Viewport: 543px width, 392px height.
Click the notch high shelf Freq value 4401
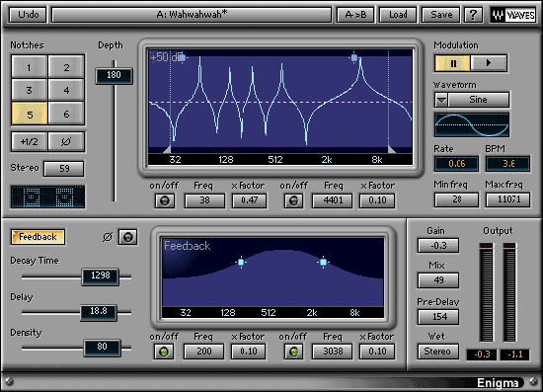click(x=333, y=200)
